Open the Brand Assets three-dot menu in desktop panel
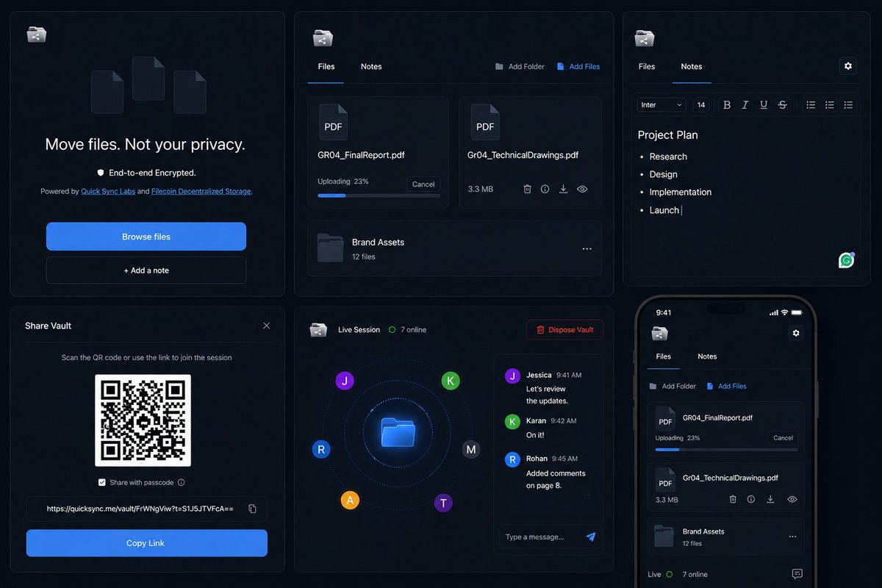Image resolution: width=882 pixels, height=588 pixels. click(x=587, y=249)
